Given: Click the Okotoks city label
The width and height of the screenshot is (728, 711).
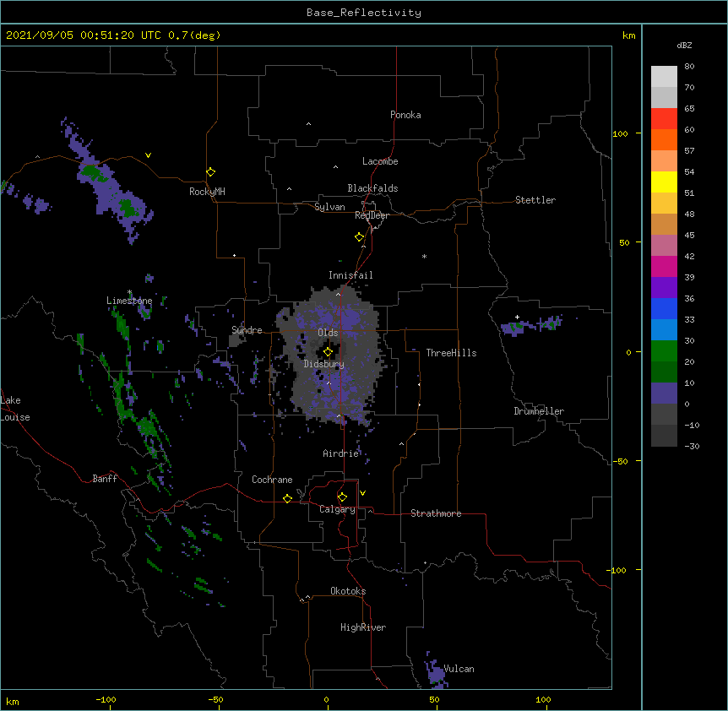Looking at the screenshot, I should tap(348, 591).
